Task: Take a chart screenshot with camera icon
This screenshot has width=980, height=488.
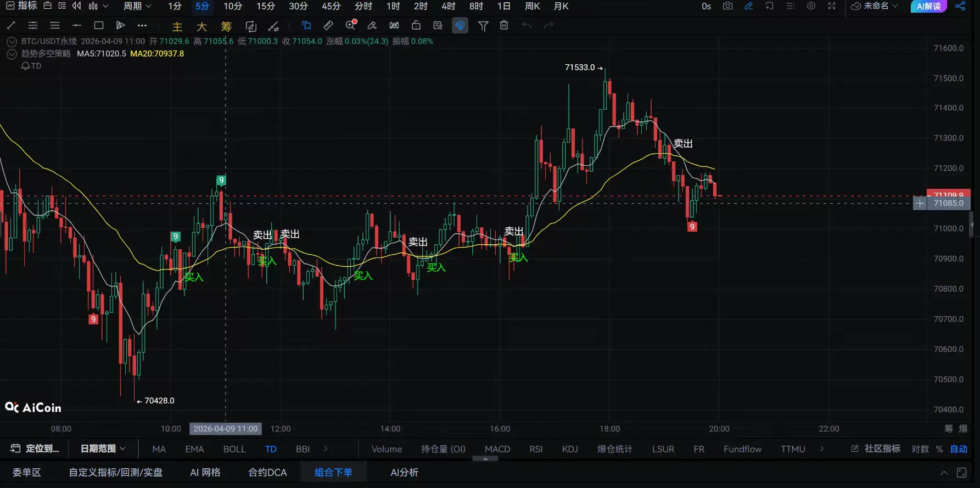Action: click(727, 6)
